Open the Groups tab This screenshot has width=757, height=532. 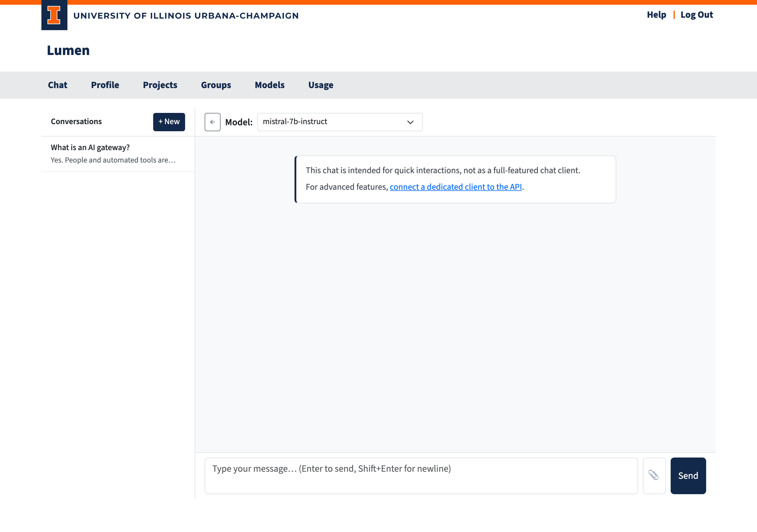click(216, 85)
